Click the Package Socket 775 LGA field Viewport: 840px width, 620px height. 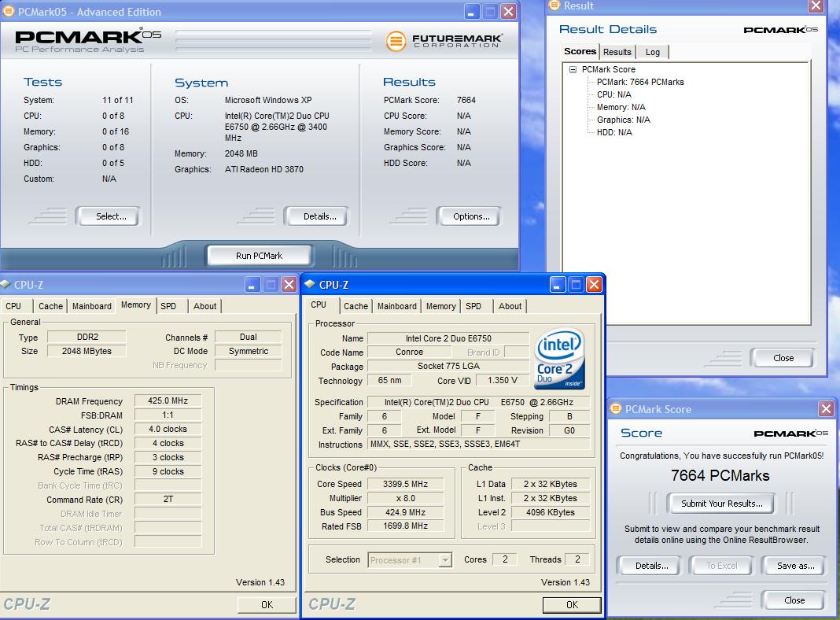pyautogui.click(x=448, y=366)
